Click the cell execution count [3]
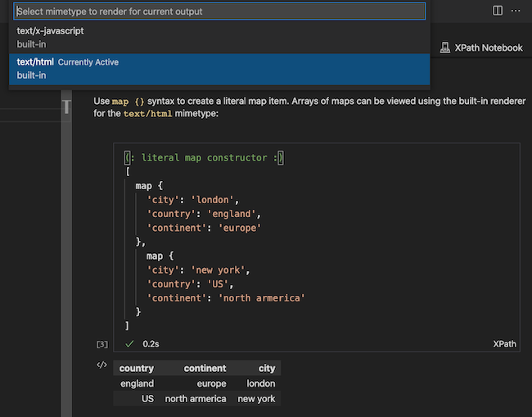Viewport: 532px width, 417px height. (102, 345)
